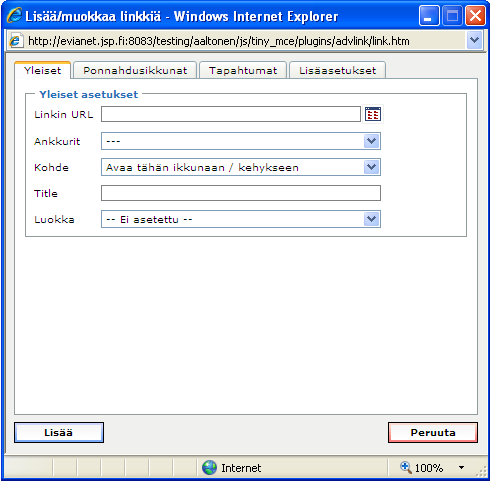Expand the Luokka dropdown

point(372,219)
